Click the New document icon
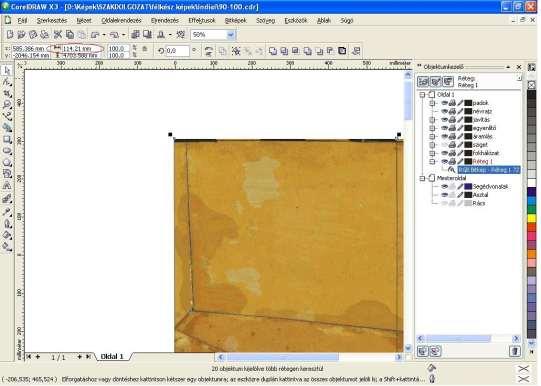Image resolution: width=541 pixels, height=386 pixels. [x=10, y=34]
